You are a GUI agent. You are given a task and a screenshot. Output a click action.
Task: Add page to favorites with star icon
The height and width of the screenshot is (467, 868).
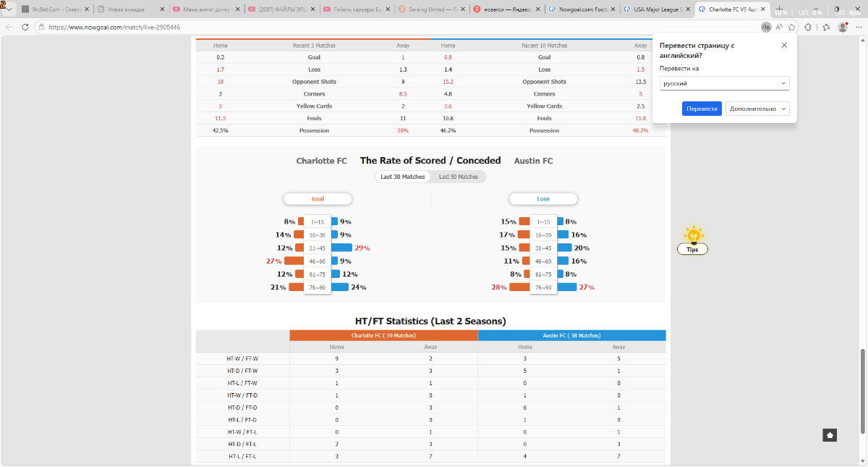(x=792, y=27)
